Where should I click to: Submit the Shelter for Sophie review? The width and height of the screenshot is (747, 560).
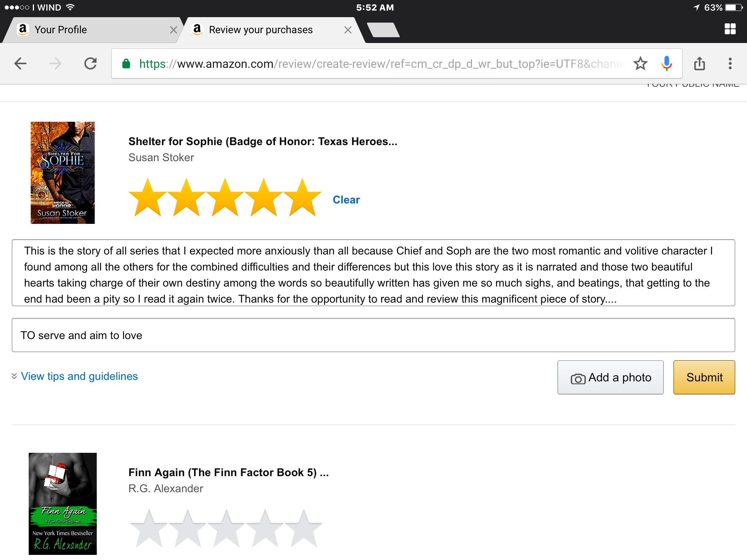point(704,377)
